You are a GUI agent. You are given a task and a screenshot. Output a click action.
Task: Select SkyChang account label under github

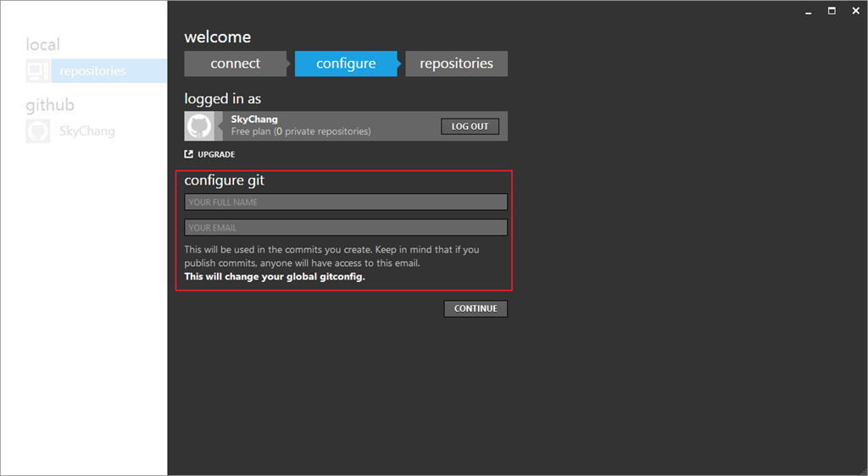[x=87, y=131]
